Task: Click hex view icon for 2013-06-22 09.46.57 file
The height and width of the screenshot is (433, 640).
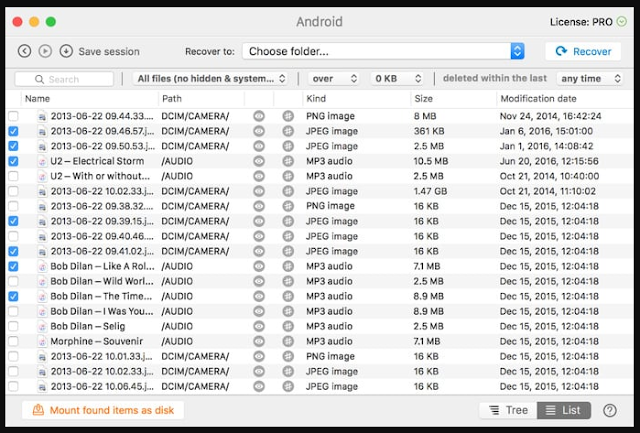Action: pos(288,131)
